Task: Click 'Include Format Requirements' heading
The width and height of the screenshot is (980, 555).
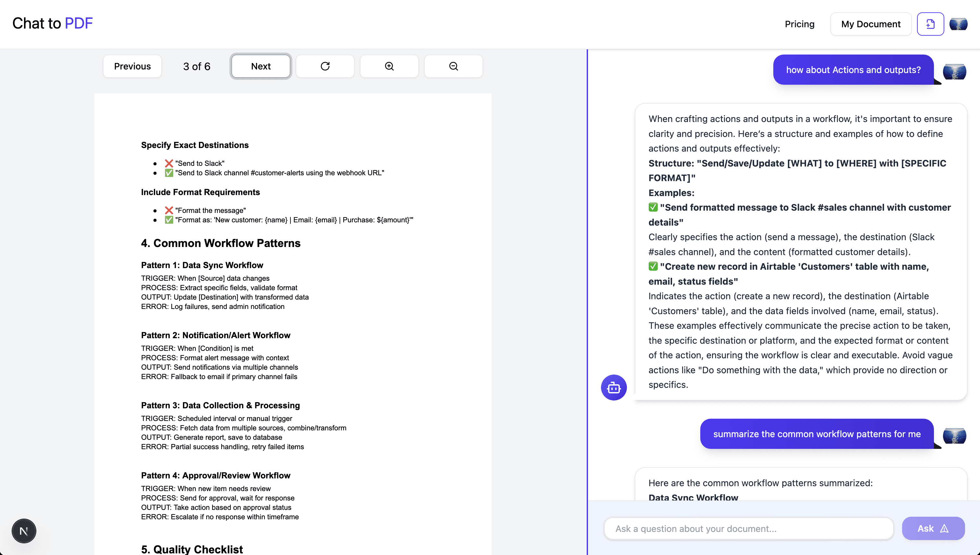Action: 201,192
